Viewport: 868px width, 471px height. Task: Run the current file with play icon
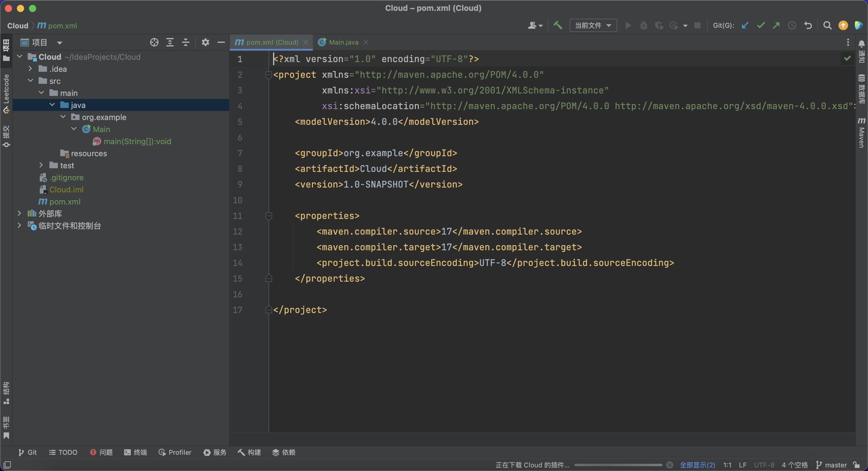628,25
